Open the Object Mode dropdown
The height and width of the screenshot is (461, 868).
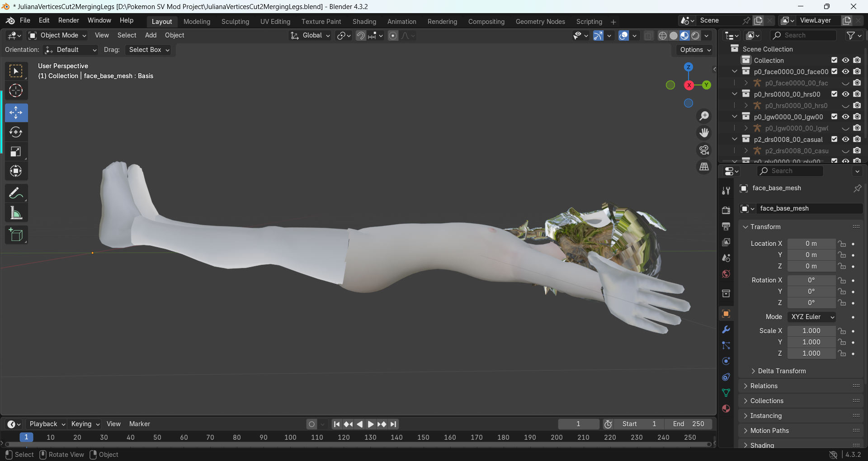point(57,36)
